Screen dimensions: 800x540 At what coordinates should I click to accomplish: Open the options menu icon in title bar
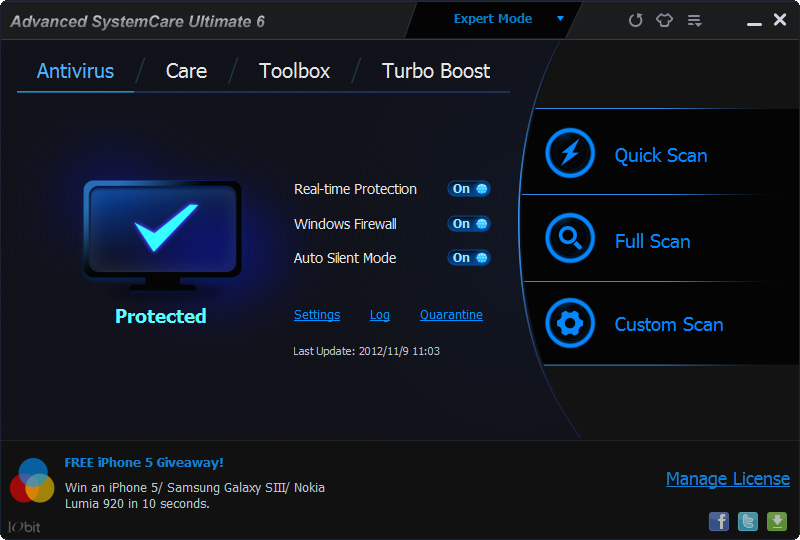694,20
